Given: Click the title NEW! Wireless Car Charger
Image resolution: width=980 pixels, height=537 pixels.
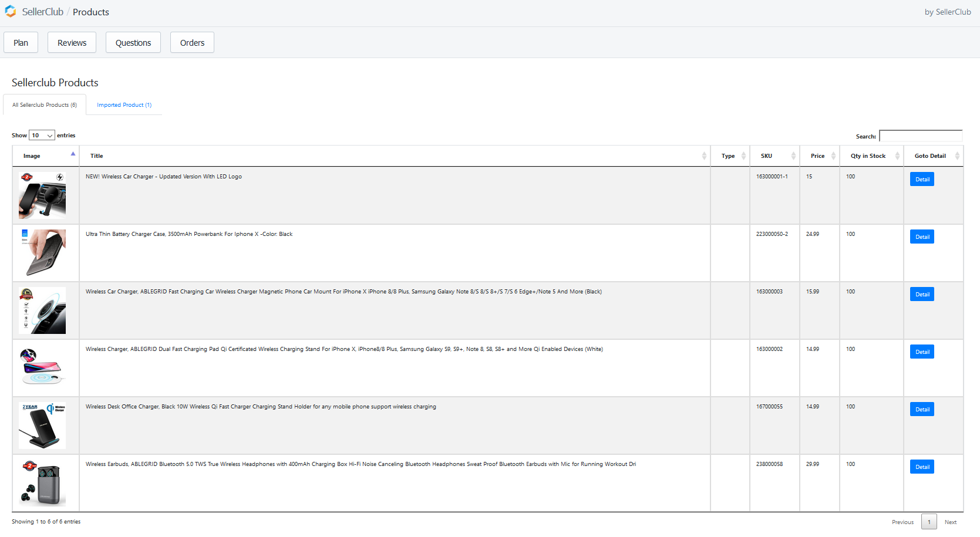Looking at the screenshot, I should [164, 176].
